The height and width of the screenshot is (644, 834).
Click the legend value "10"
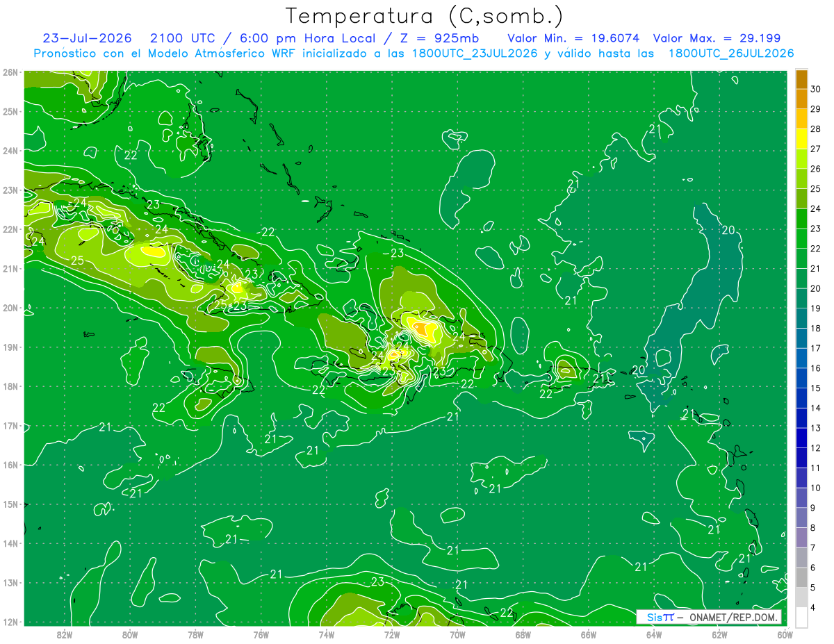click(x=815, y=488)
